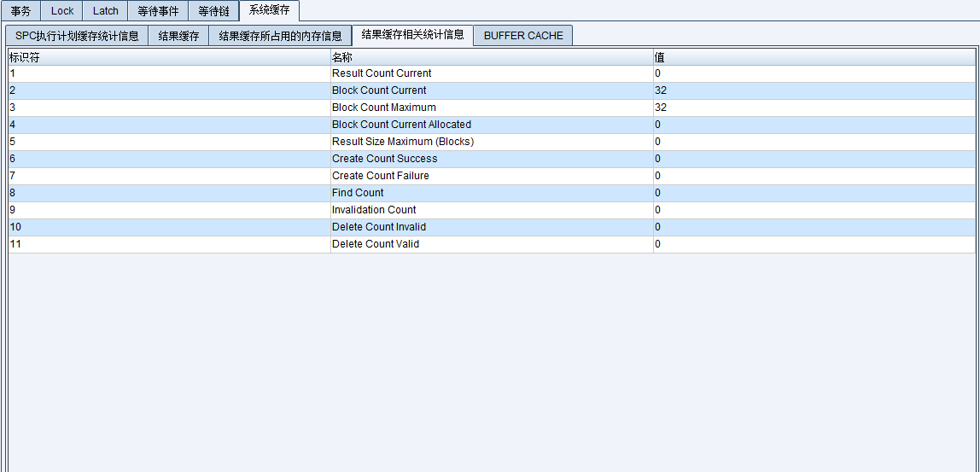
Task: Open the 结果缓存所占用的内存信息 sub-tab
Action: (280, 36)
